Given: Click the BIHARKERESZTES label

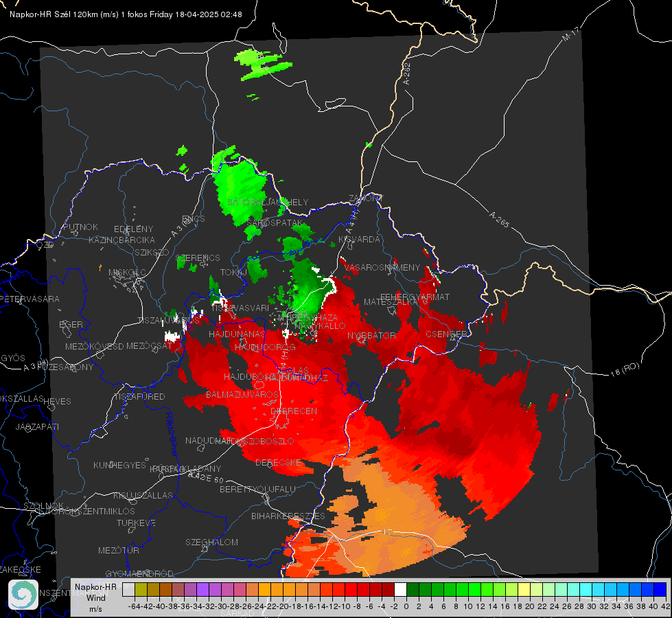Looking at the screenshot, I should [288, 516].
